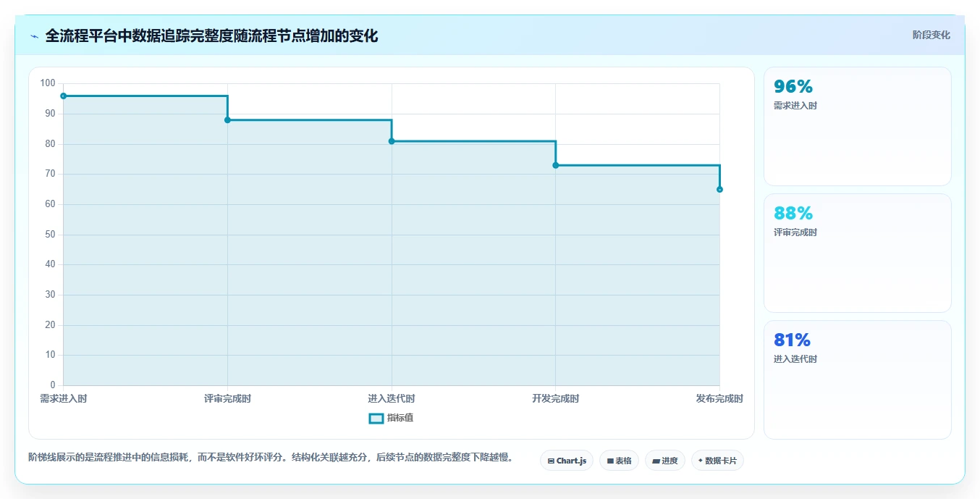This screenshot has height=499, width=980.
Task: Click the data point at 评审完成时
Action: [227, 119]
